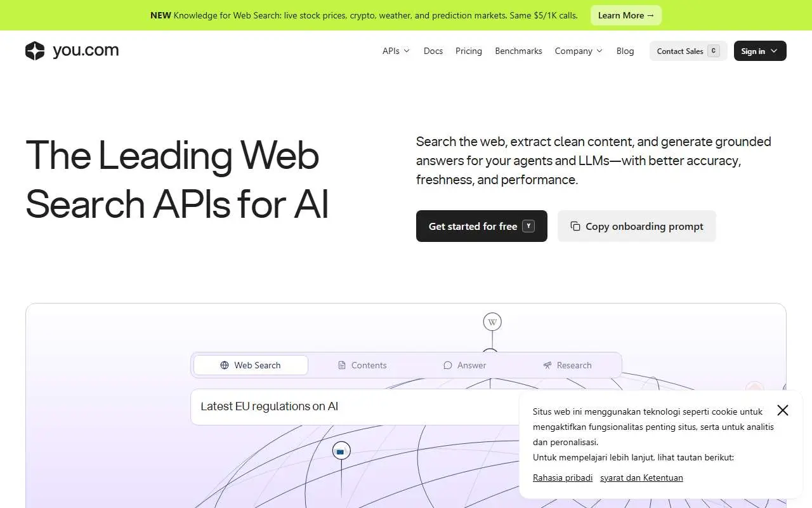The image size is (812, 508).
Task: Click the blue pin node on globe
Action: 341,451
